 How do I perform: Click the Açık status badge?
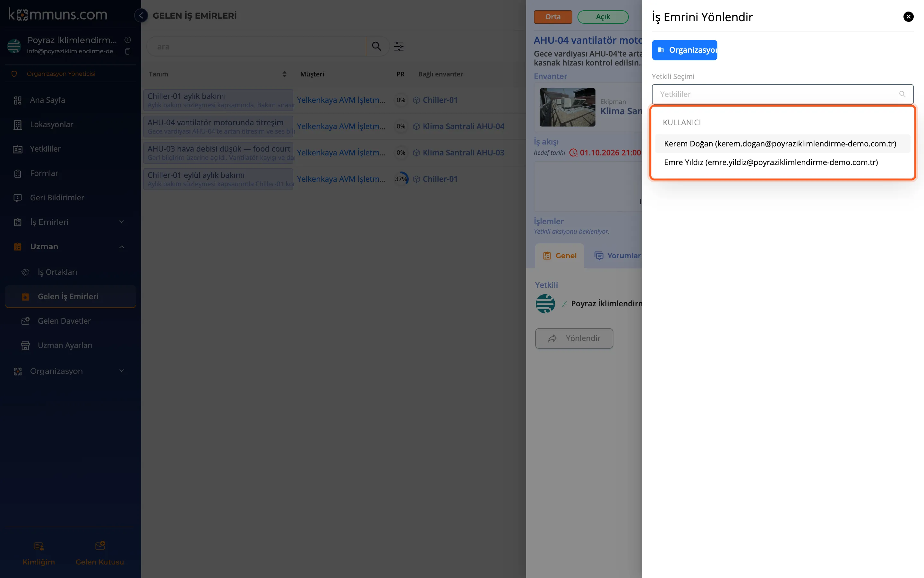[603, 17]
